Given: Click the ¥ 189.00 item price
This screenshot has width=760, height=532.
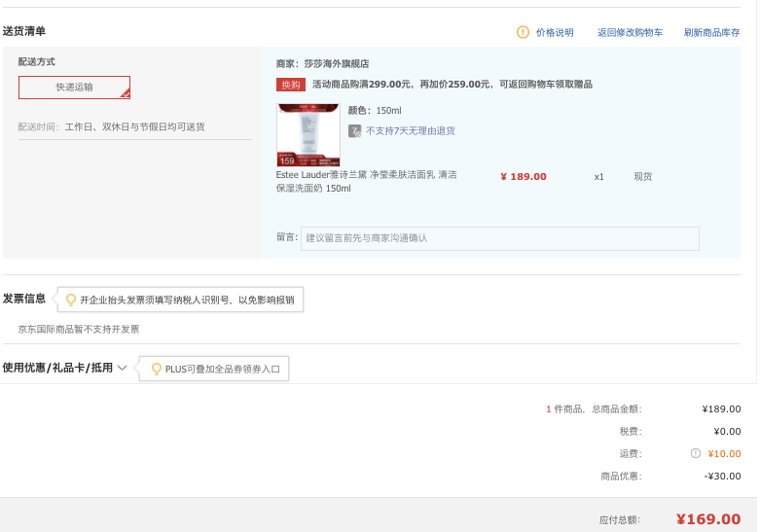Looking at the screenshot, I should [523, 177].
